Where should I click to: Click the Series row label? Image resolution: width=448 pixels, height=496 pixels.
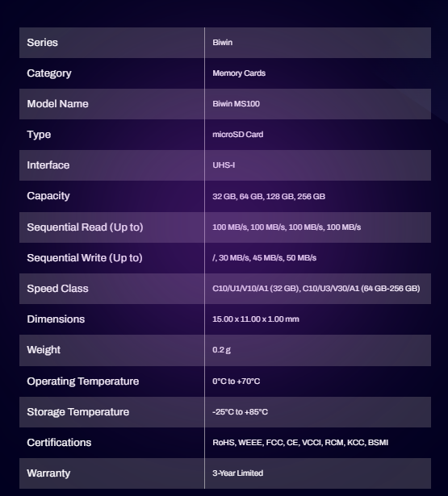43,43
